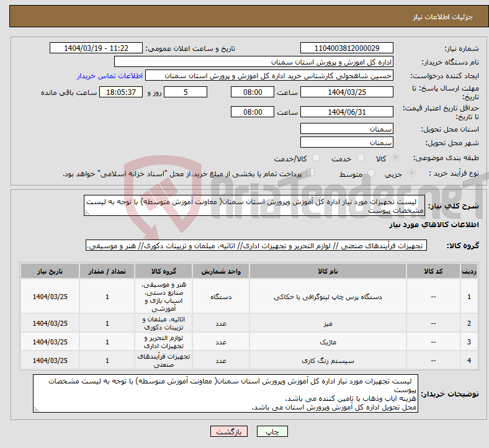489x448 pixels.
Task: Click the شماره نیاز field 1104003812000029
Action: pyautogui.click(x=346, y=48)
